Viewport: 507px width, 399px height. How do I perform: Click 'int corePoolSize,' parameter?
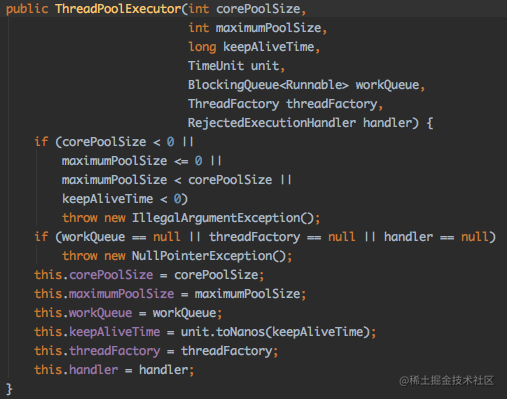pyautogui.click(x=247, y=9)
